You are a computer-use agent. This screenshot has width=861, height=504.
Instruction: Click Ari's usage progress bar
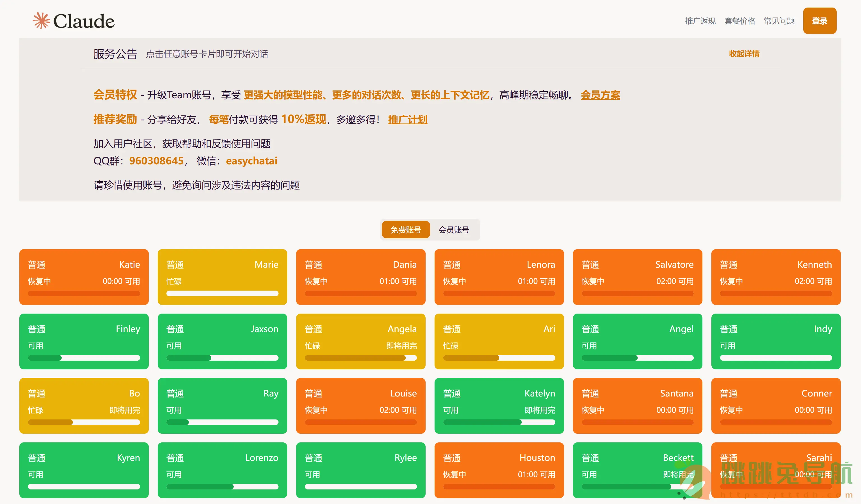pos(499,358)
